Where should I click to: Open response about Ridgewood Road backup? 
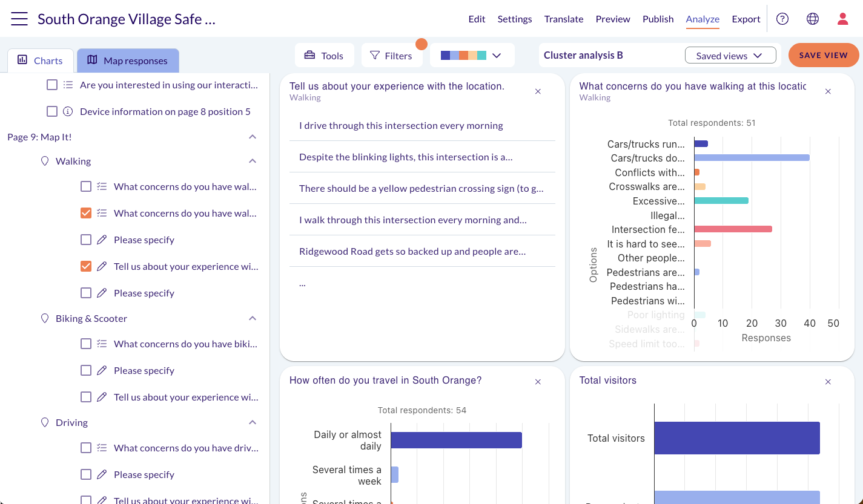(x=422, y=251)
